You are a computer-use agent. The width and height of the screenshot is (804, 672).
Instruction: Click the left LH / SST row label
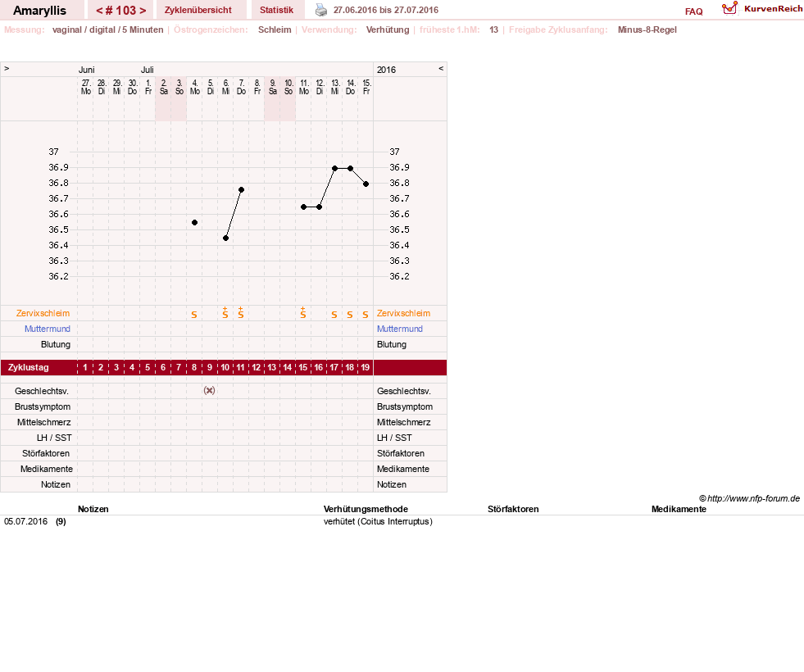pos(54,438)
